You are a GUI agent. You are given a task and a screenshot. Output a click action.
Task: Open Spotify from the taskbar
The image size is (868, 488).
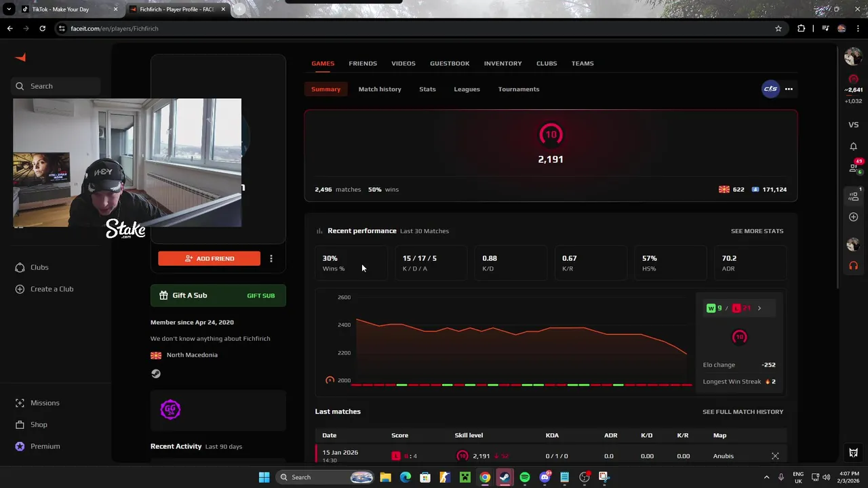pyautogui.click(x=525, y=477)
